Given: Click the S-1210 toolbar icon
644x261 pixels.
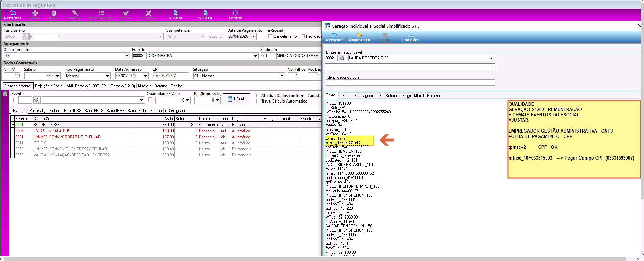Looking at the screenshot, I should [x=205, y=15].
